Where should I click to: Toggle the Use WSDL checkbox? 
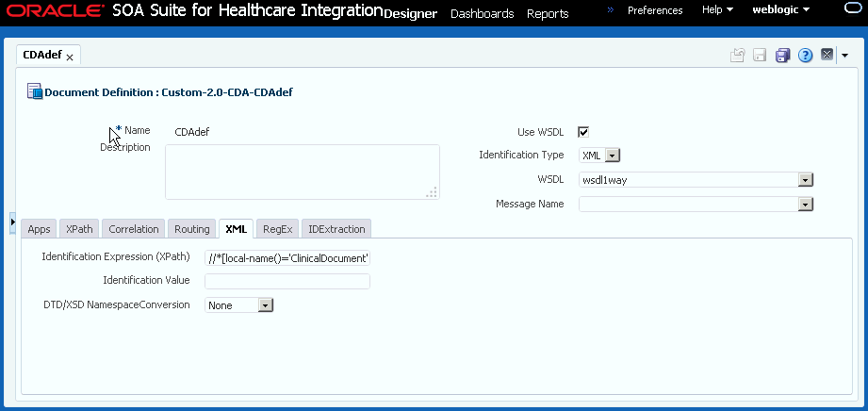(x=583, y=132)
